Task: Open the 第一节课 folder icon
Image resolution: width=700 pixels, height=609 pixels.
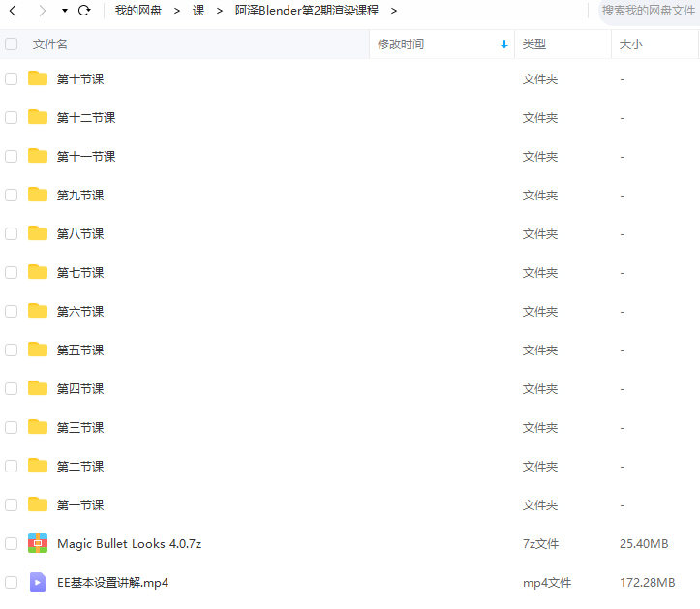Action: pos(38,504)
